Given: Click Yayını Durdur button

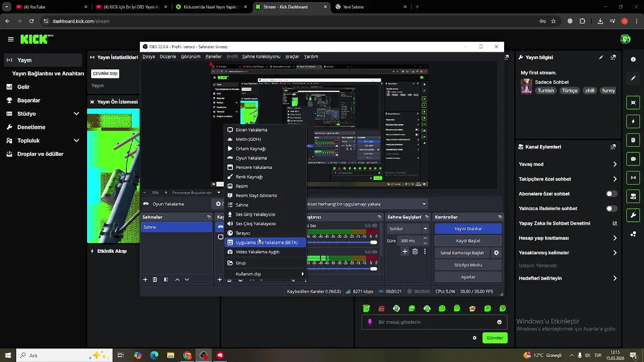Looking at the screenshot, I should [468, 229].
